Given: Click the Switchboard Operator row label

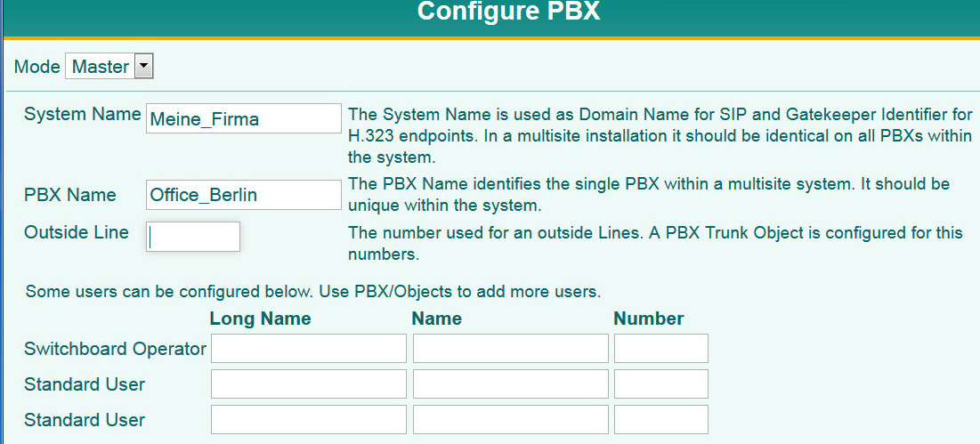Looking at the screenshot, I should (115, 349).
